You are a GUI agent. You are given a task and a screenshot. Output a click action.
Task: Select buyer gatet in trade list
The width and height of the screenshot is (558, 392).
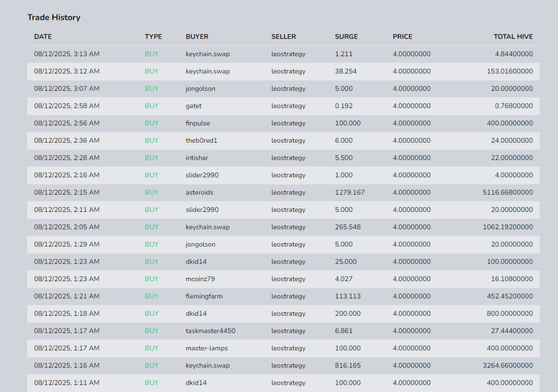click(193, 106)
